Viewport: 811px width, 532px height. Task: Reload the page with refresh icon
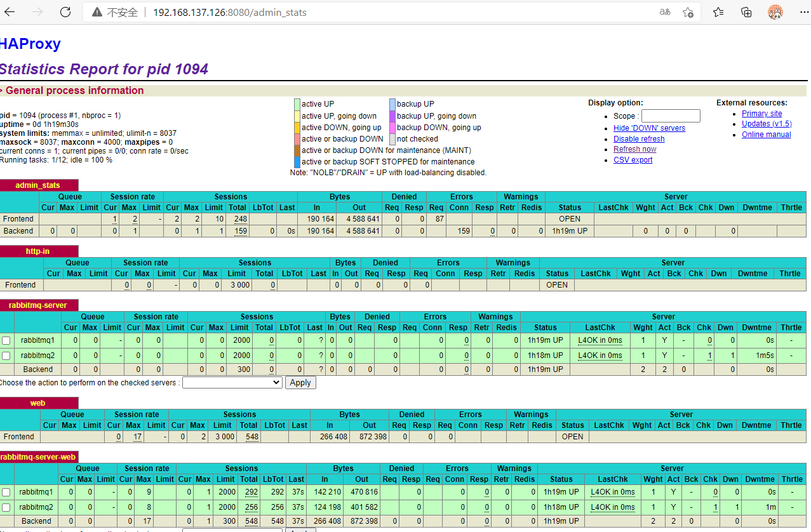coord(65,12)
